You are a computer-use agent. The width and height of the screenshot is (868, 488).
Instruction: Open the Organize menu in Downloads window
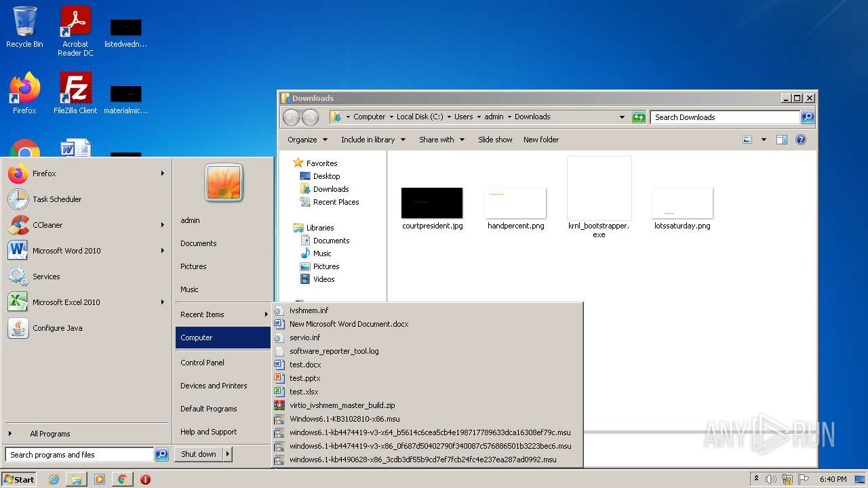pyautogui.click(x=307, y=140)
